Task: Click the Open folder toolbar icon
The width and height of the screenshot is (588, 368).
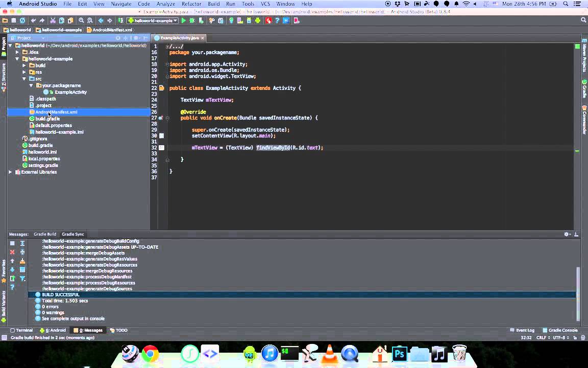Action: pos(5,20)
